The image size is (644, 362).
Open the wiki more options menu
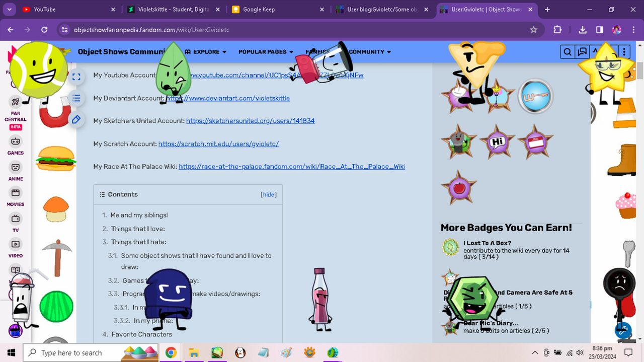click(624, 52)
